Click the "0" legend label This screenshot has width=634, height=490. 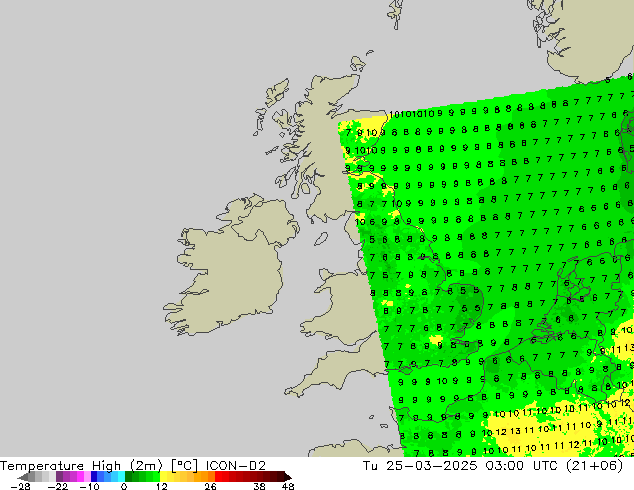(124, 486)
